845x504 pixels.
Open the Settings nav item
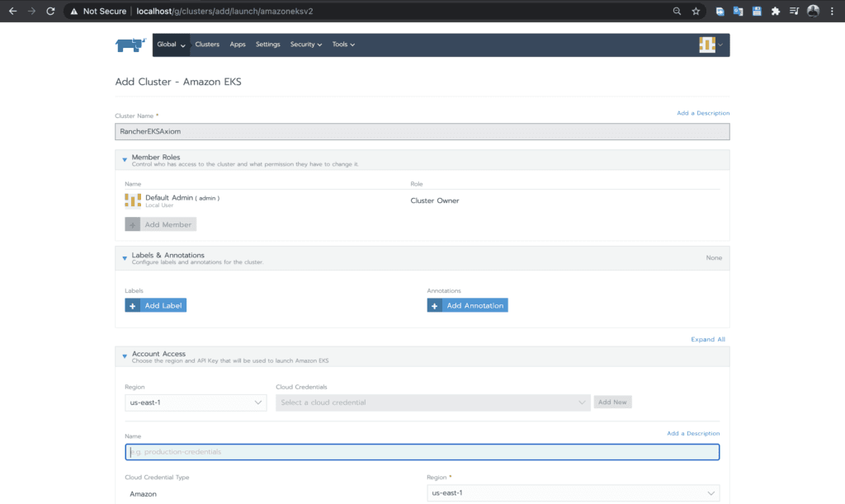click(268, 45)
